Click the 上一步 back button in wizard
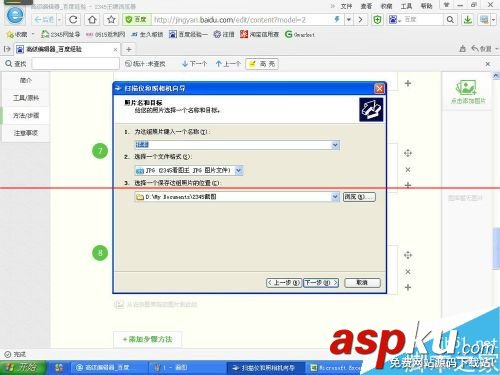The image size is (500, 375). (284, 283)
